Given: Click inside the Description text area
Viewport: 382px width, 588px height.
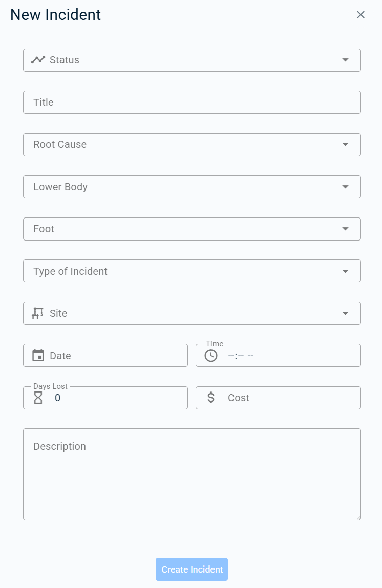Looking at the screenshot, I should click(192, 474).
